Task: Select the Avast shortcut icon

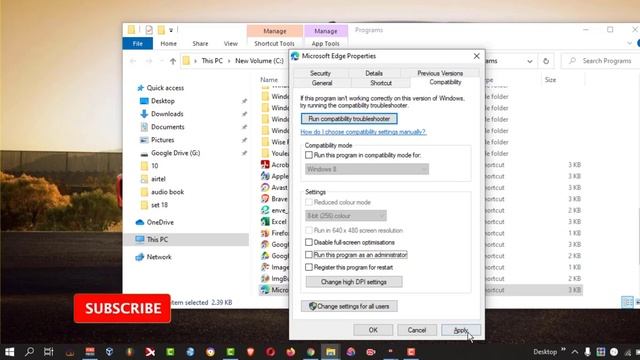Action: coord(265,187)
